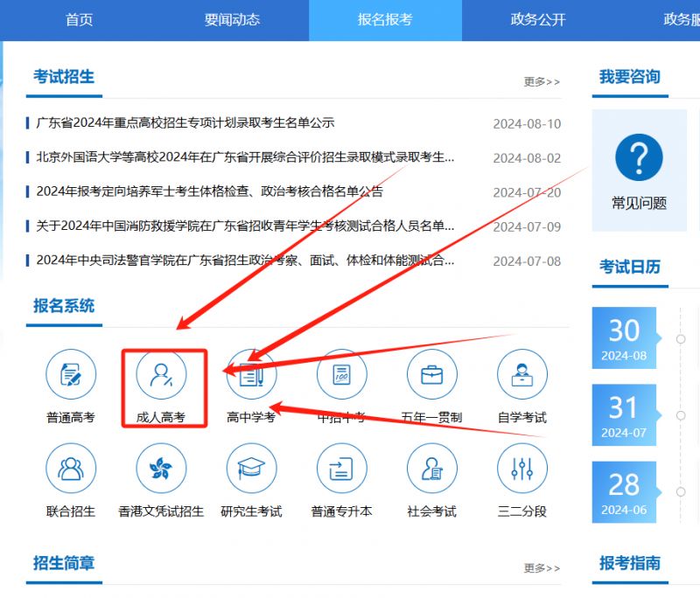Click 更多>> beside 考试招生
This screenshot has height=598, width=700.
click(x=542, y=81)
